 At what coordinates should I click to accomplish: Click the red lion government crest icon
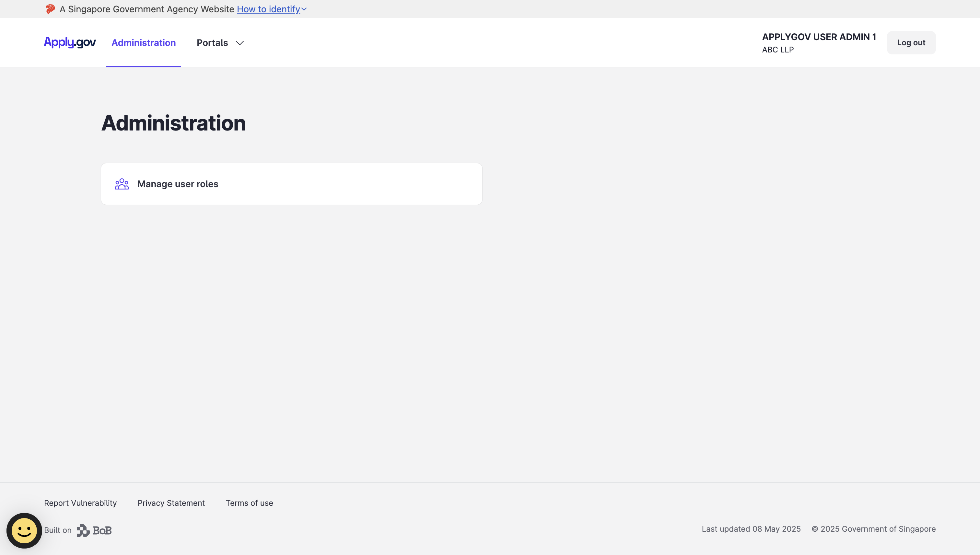coord(50,9)
